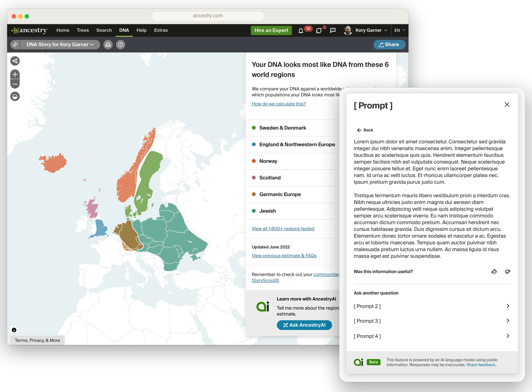Open View previous estimate & FAQs link
532x392 pixels.
(284, 256)
